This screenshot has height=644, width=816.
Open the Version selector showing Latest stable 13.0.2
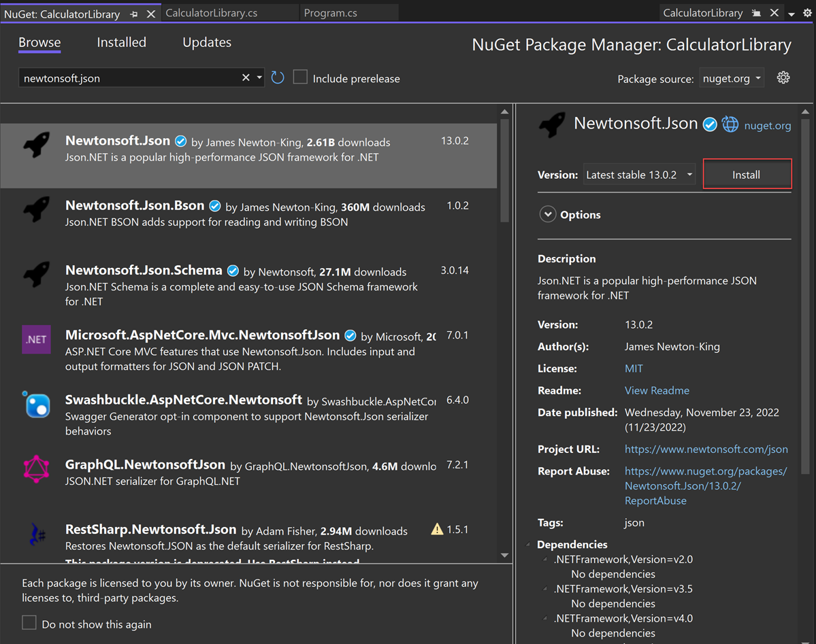coord(638,174)
